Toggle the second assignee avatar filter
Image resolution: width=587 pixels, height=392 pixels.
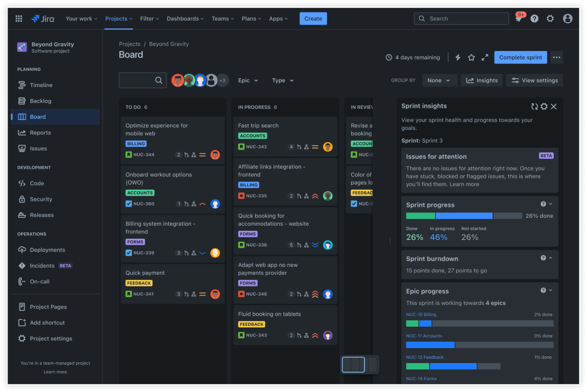189,80
